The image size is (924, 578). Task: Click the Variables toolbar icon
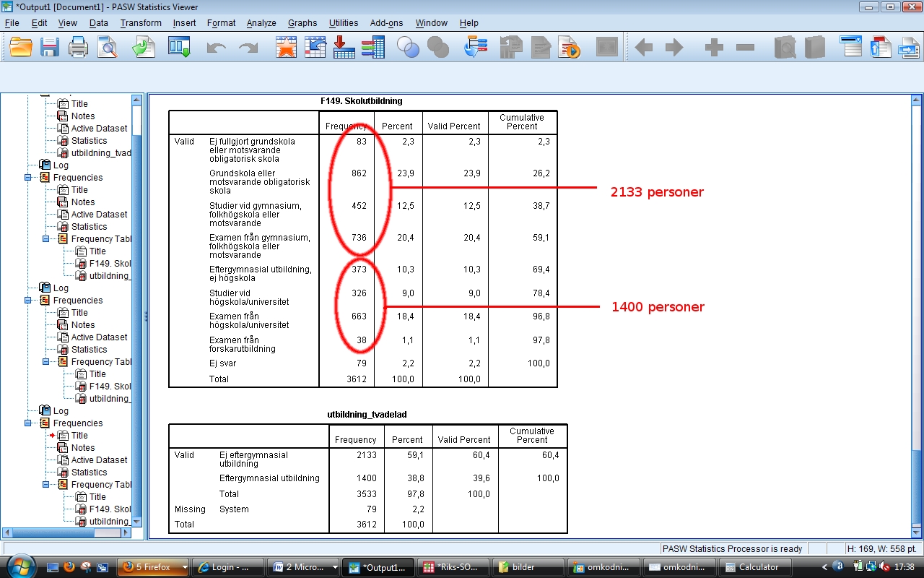point(373,47)
